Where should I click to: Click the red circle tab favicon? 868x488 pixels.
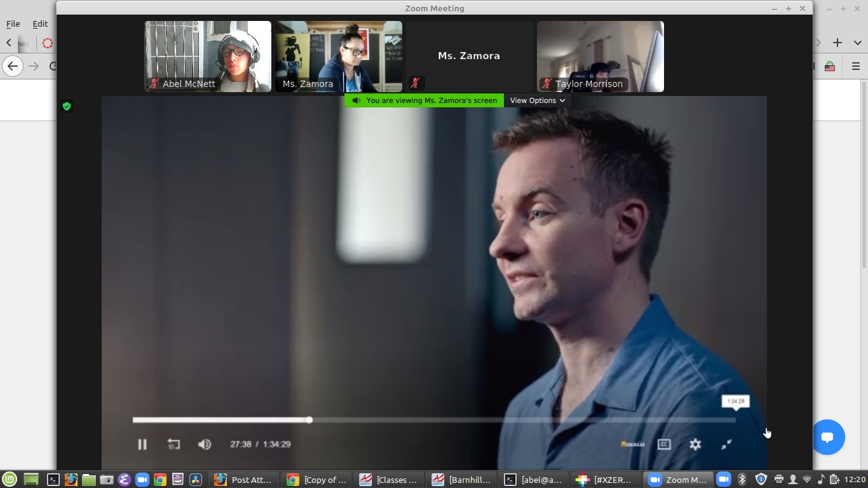pos(47,43)
